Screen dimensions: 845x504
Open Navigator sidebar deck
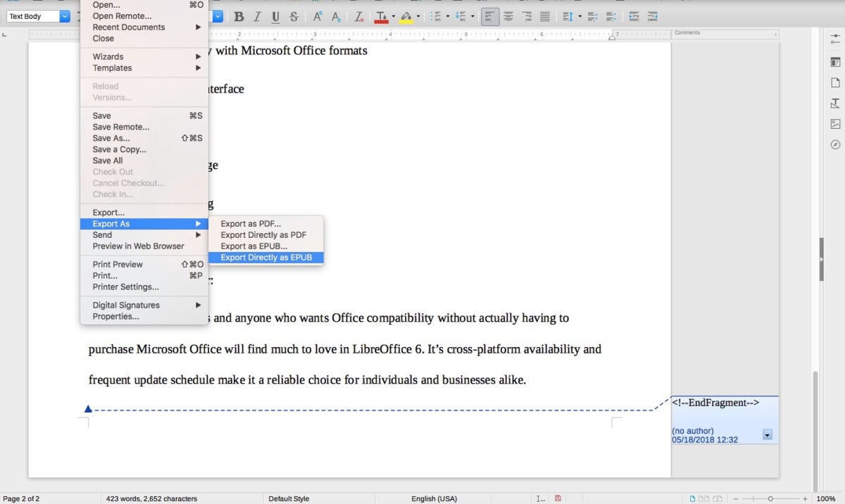click(835, 144)
